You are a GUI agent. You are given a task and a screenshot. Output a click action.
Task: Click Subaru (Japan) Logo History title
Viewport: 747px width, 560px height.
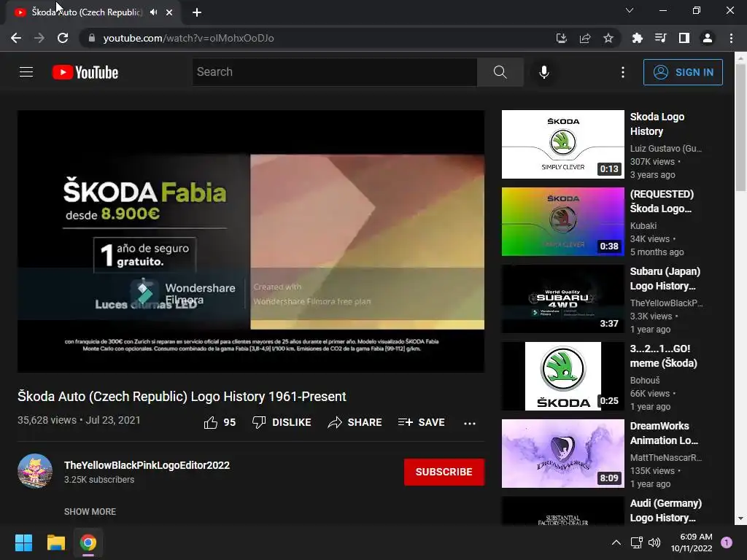[x=665, y=279]
